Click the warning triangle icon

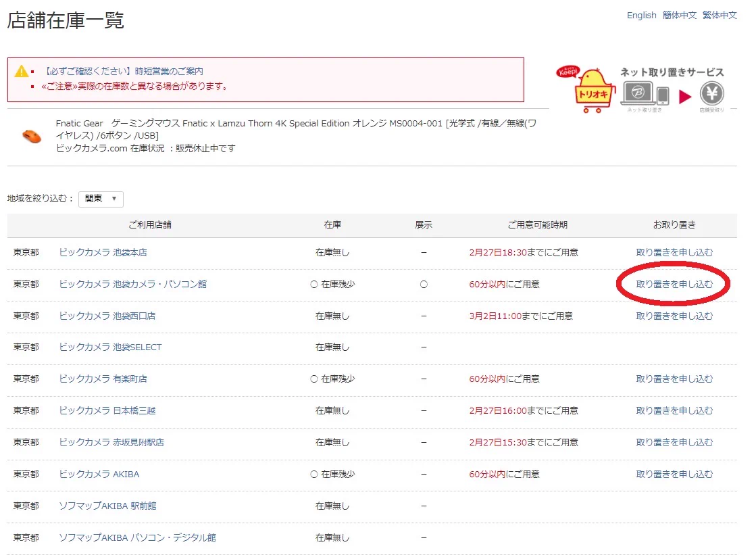pyautogui.click(x=21, y=72)
